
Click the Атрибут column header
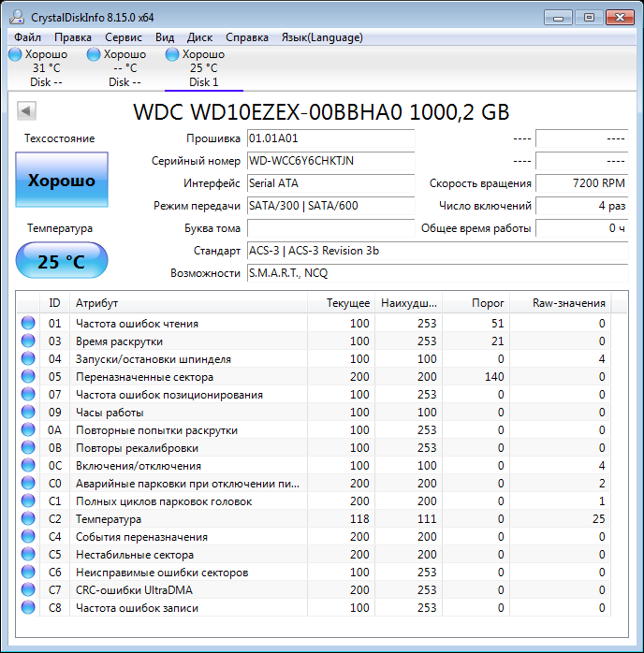coord(188,303)
